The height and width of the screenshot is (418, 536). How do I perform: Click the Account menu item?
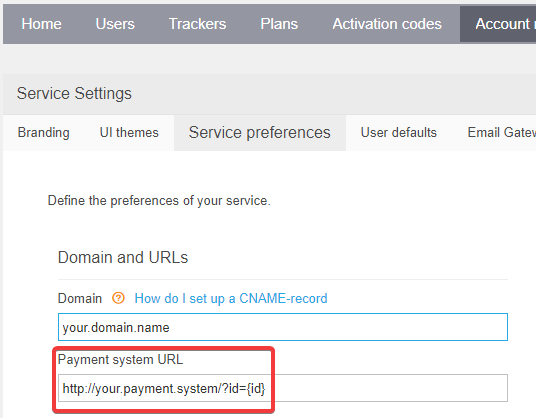pos(498,24)
